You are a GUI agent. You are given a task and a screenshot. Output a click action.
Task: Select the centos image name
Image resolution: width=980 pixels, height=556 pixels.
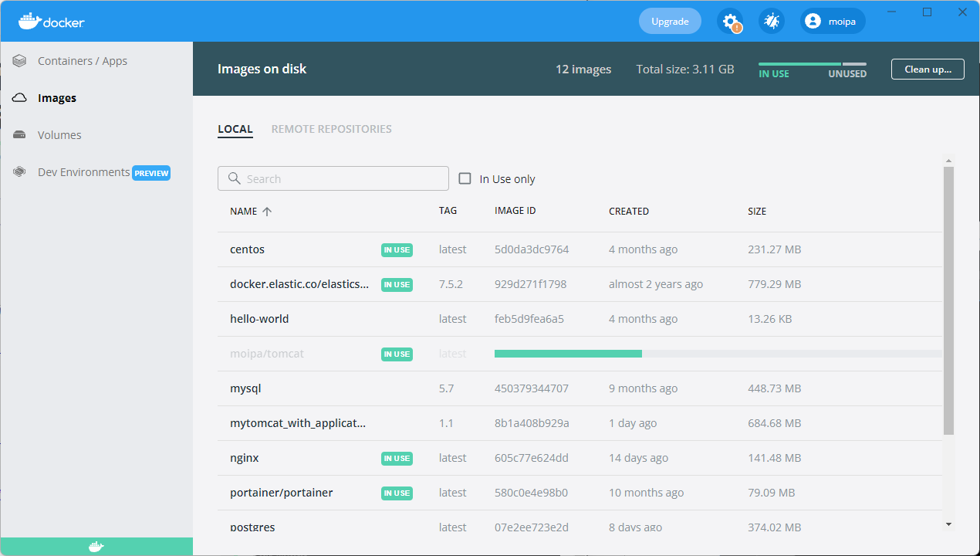point(247,249)
